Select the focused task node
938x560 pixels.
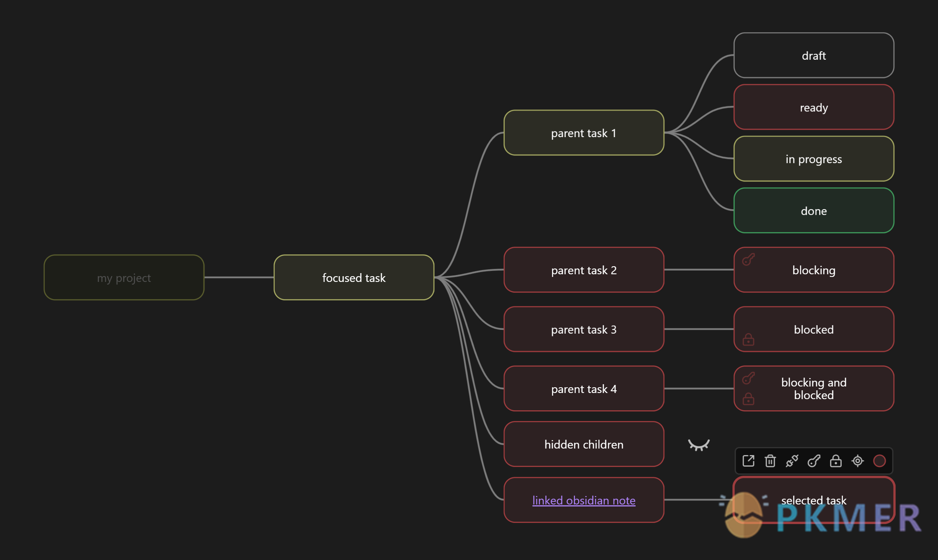[x=354, y=277]
